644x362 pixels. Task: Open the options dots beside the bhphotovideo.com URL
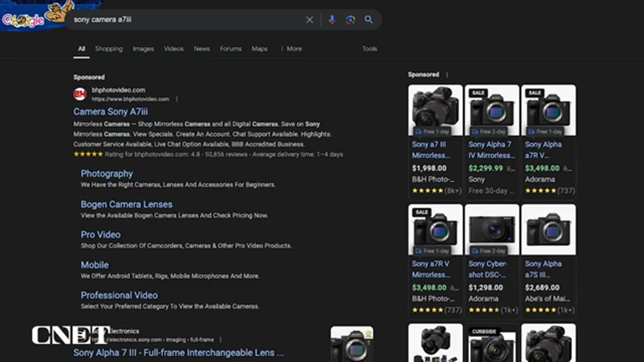point(177,99)
